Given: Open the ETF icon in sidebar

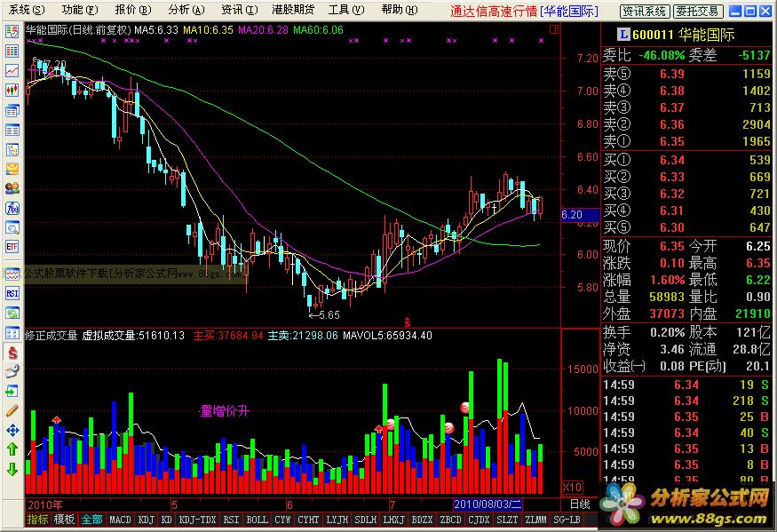Looking at the screenshot, I should tap(12, 246).
